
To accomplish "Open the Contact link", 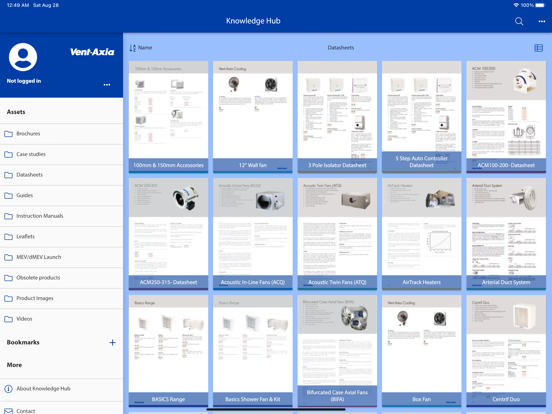I will (x=26, y=411).
